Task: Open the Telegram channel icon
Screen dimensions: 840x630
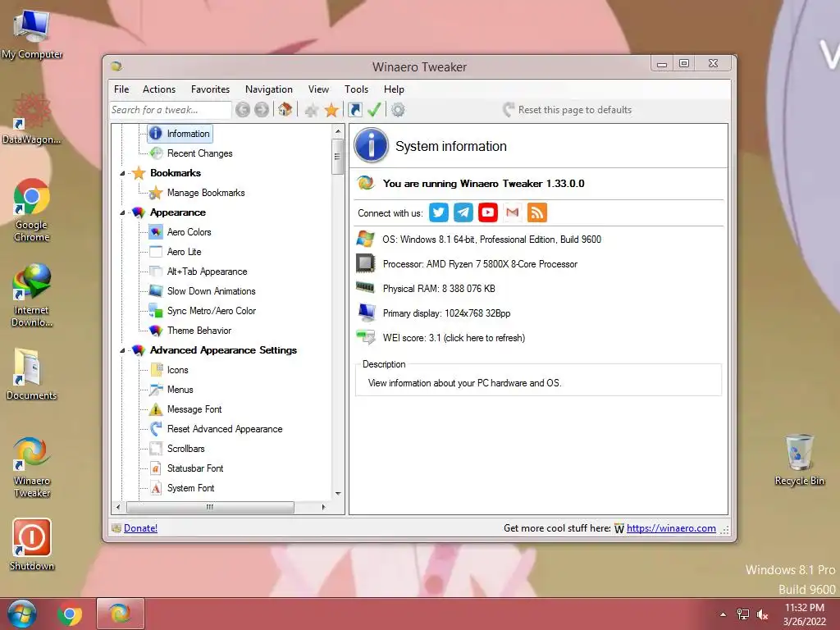Action: (x=463, y=212)
